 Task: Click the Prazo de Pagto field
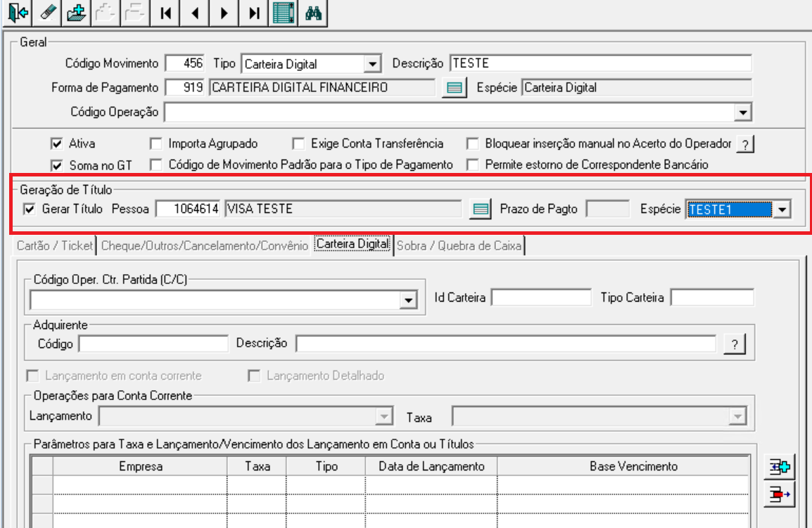(608, 209)
